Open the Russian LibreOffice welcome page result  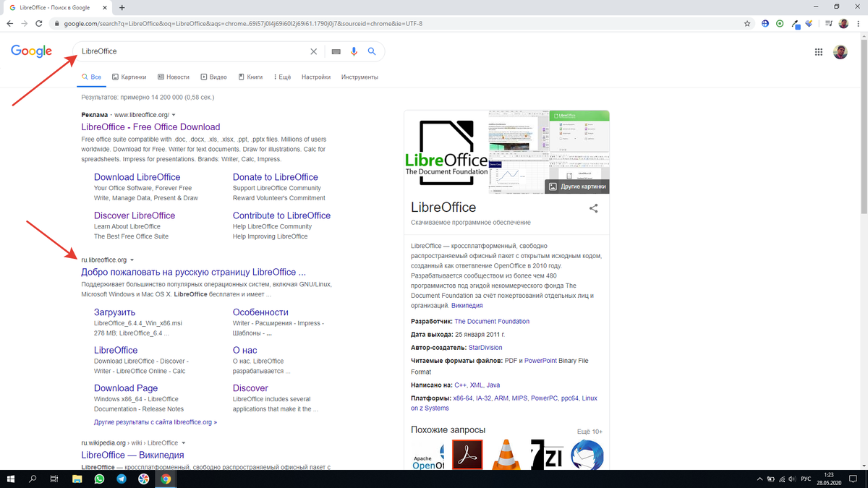tap(193, 273)
